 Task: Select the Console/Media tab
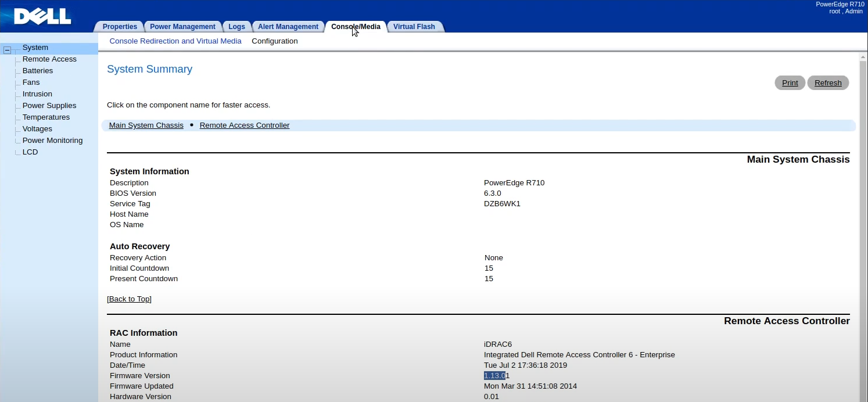[356, 27]
